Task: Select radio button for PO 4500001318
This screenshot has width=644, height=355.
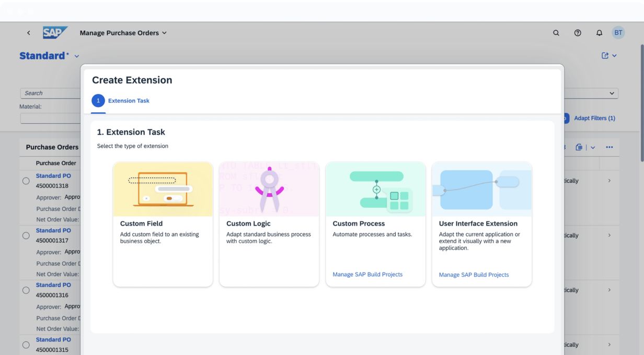Action: click(26, 181)
